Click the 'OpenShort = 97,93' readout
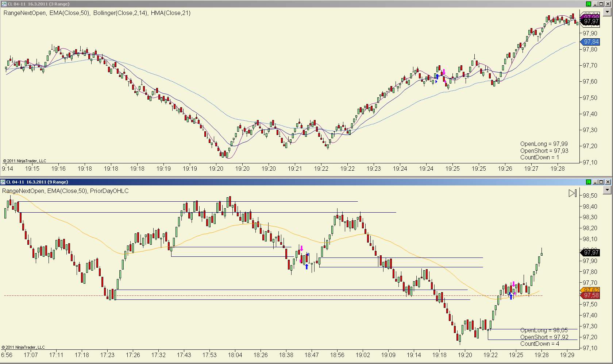Screen dimensions: 613x364 click(x=544, y=151)
